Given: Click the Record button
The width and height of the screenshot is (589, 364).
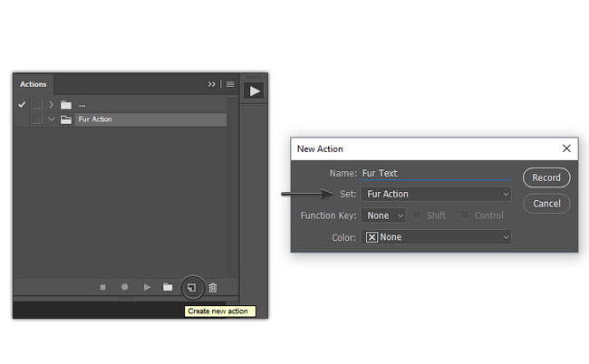Looking at the screenshot, I should [546, 177].
